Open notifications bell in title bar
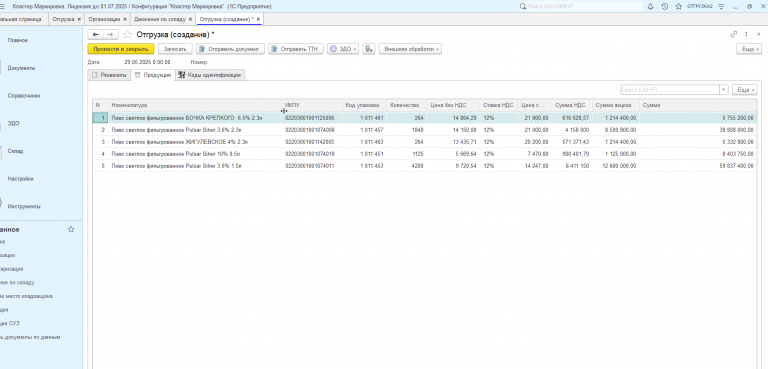 pyautogui.click(x=650, y=6)
